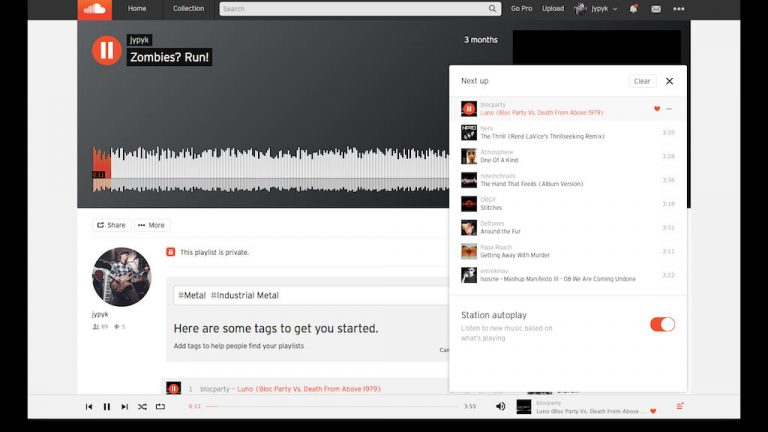Open messages envelope icon
Viewport: 768px width, 432px height.
tap(656, 9)
